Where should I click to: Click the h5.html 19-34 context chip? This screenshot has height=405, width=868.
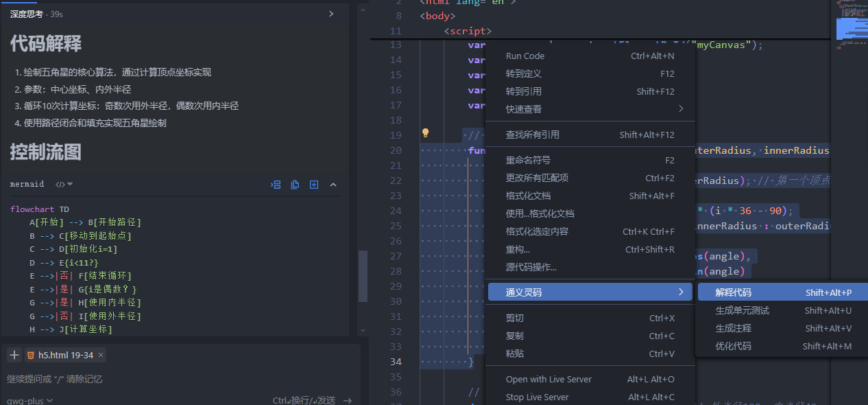click(x=65, y=355)
